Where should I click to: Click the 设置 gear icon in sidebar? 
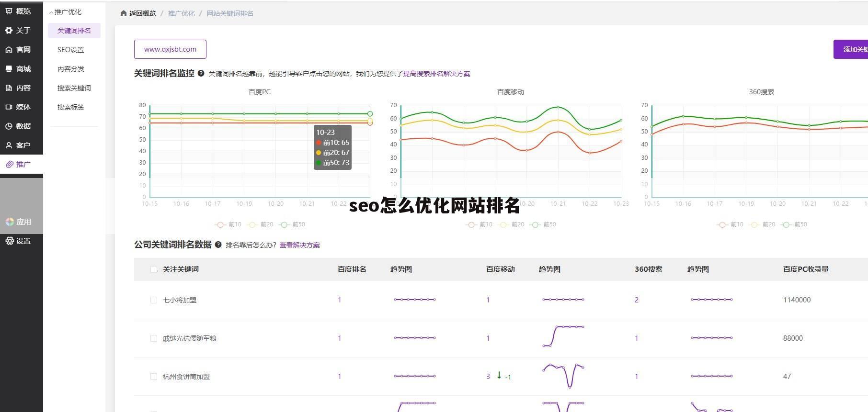pyautogui.click(x=10, y=241)
